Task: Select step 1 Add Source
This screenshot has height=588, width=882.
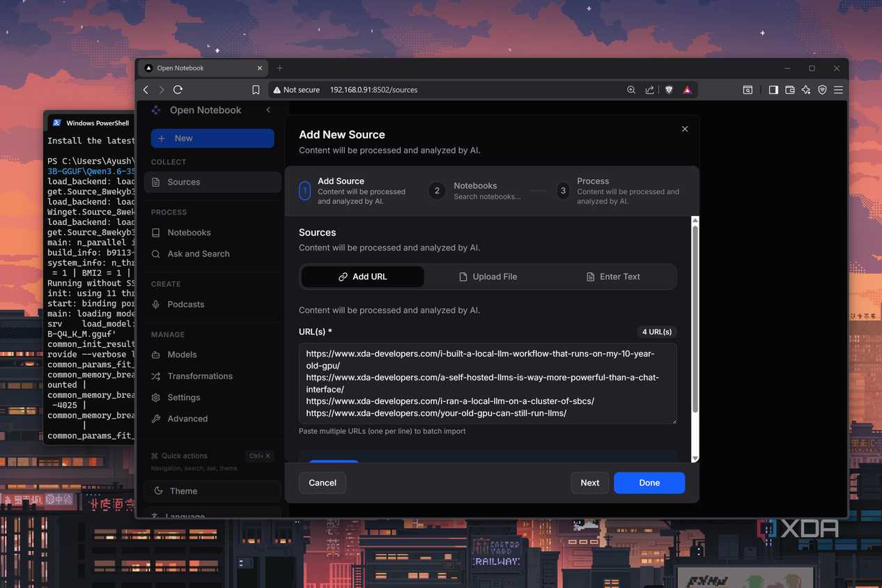Action: 354,191
